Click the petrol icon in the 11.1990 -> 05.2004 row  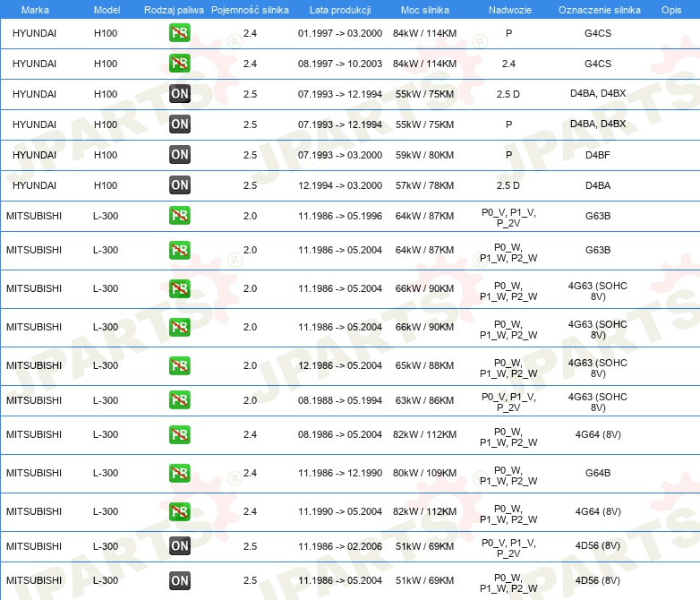coord(179,511)
